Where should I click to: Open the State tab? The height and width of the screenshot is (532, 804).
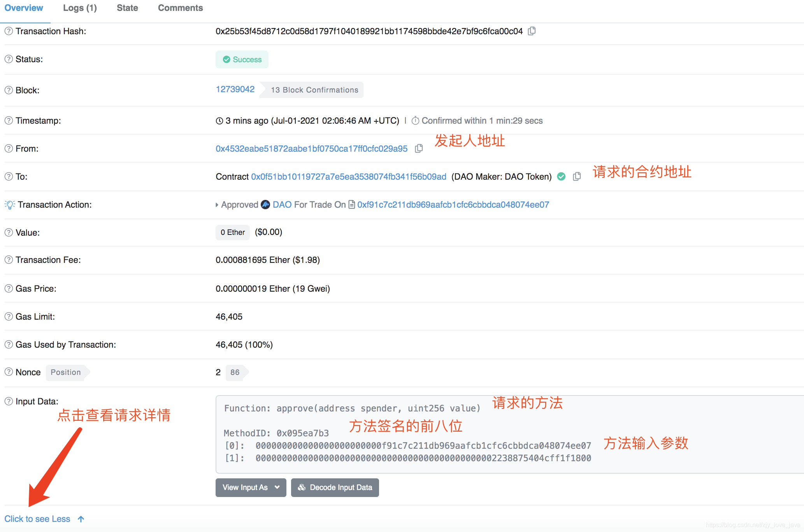click(x=127, y=8)
